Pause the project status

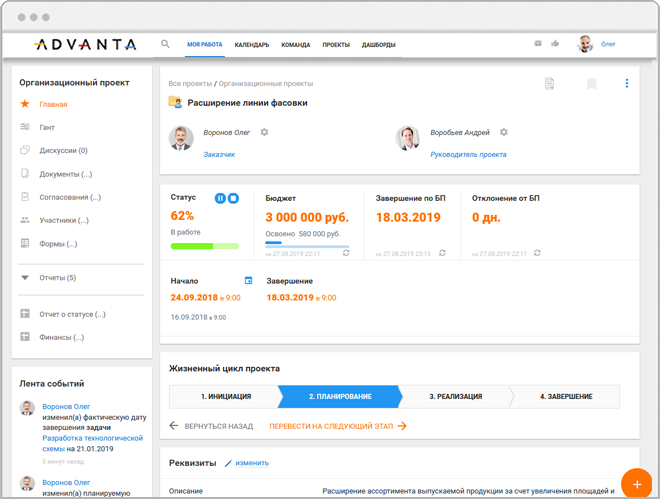[x=220, y=198]
